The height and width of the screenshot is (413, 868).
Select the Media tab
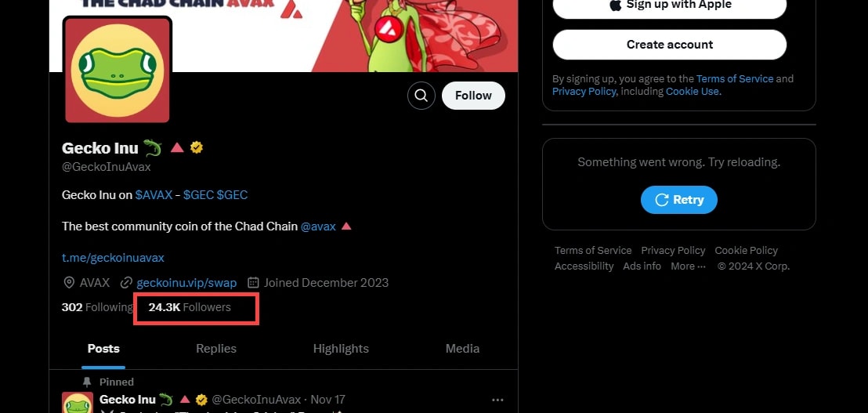pos(462,349)
